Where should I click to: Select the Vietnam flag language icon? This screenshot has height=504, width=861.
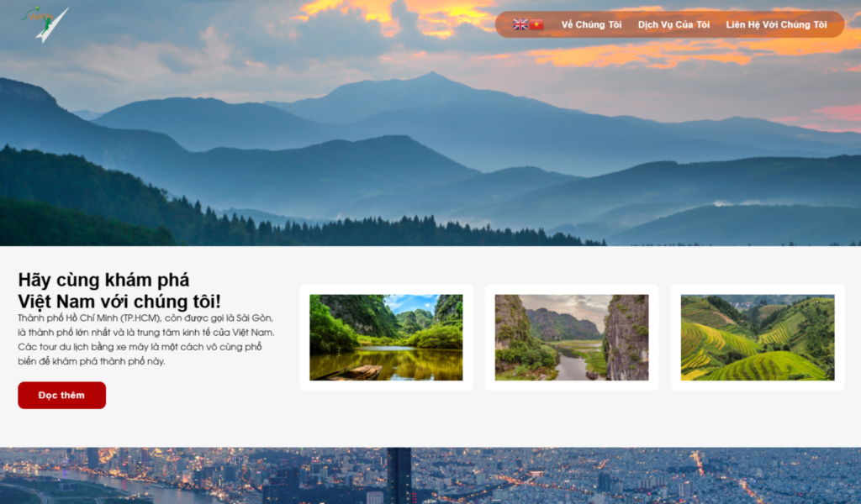(x=536, y=24)
